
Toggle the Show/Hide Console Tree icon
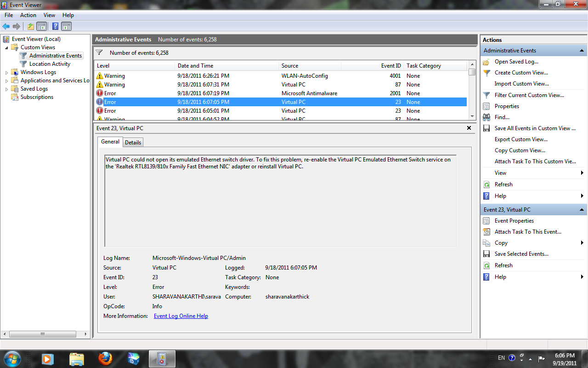[x=42, y=26]
